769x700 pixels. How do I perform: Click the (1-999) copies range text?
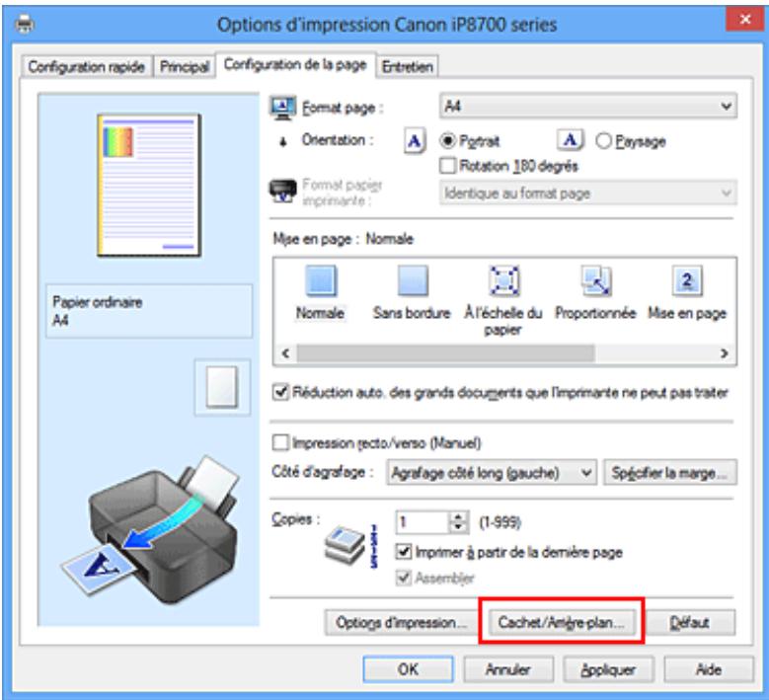500,522
